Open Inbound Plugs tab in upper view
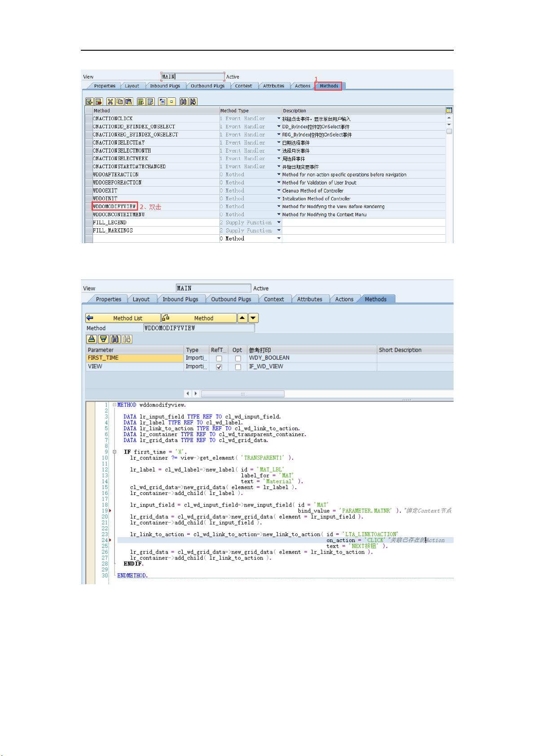This screenshot has height=756, width=535. [x=165, y=86]
